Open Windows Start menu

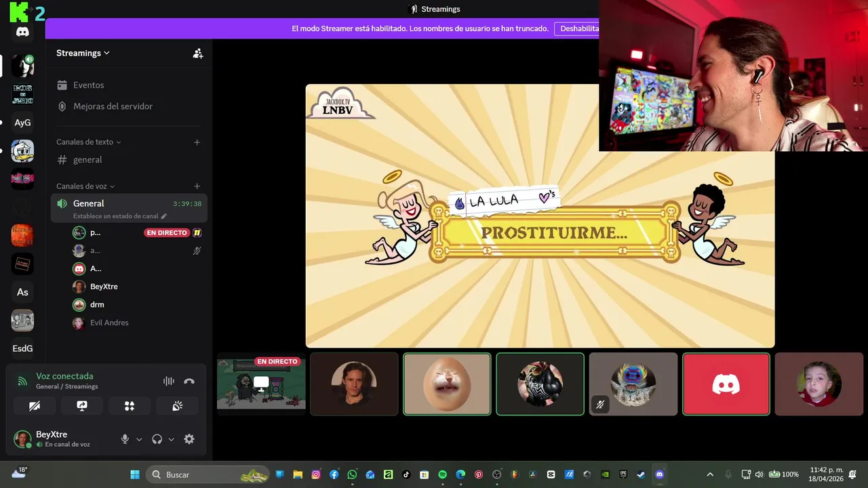[135, 474]
